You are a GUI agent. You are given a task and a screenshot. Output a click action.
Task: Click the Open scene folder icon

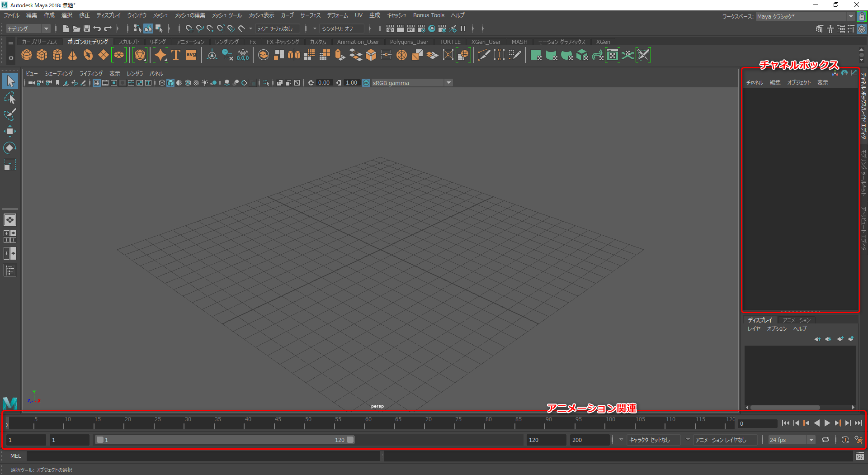pos(76,28)
